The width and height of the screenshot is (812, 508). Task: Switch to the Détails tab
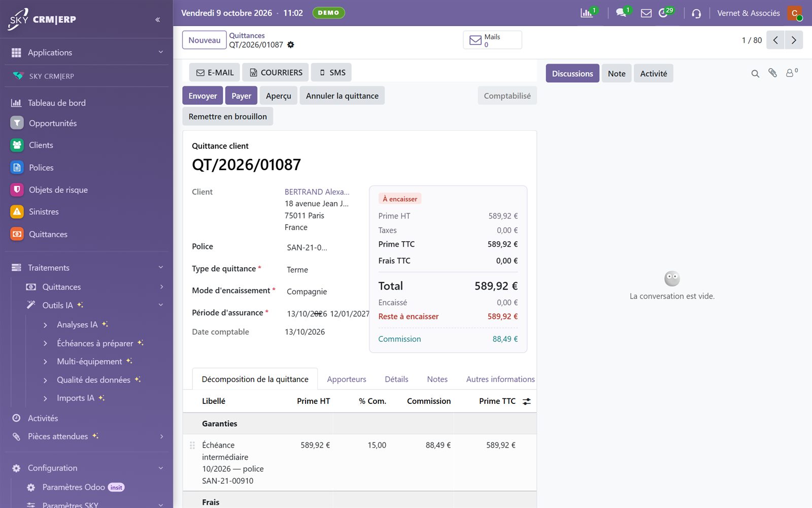click(x=396, y=379)
